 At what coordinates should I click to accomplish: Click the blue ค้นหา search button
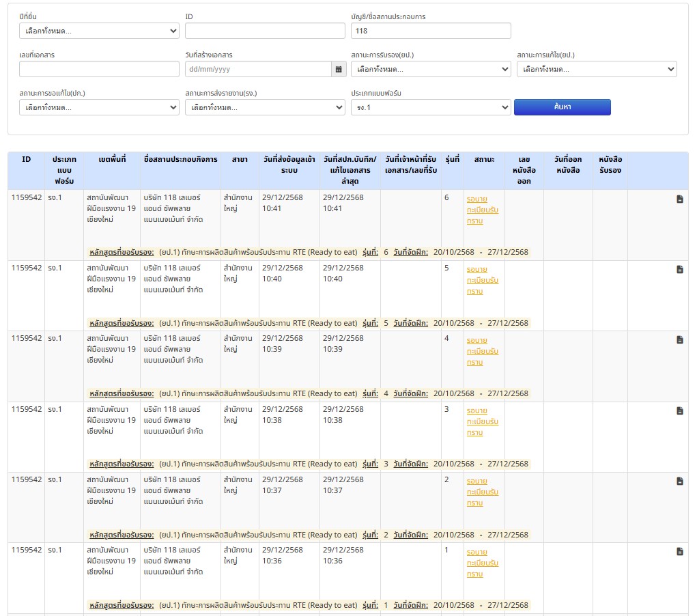pos(562,107)
